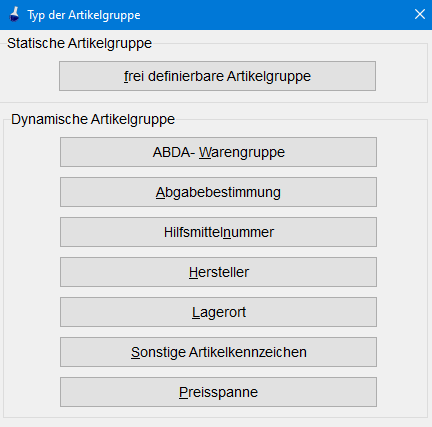Viewport: 432px width, 427px height.
Task: Create a static, freely definable article group
Action: [217, 76]
